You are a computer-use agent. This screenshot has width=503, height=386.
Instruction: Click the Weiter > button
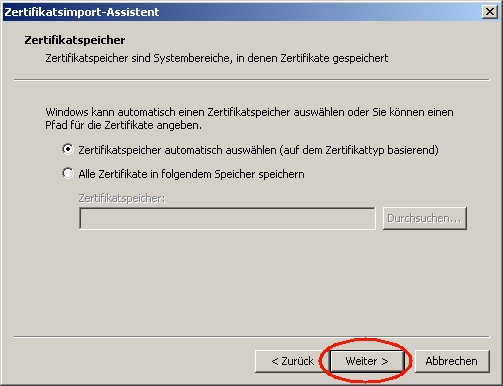(367, 361)
